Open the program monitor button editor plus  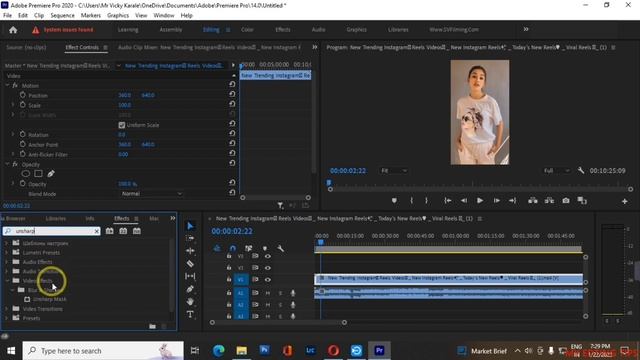point(624,201)
